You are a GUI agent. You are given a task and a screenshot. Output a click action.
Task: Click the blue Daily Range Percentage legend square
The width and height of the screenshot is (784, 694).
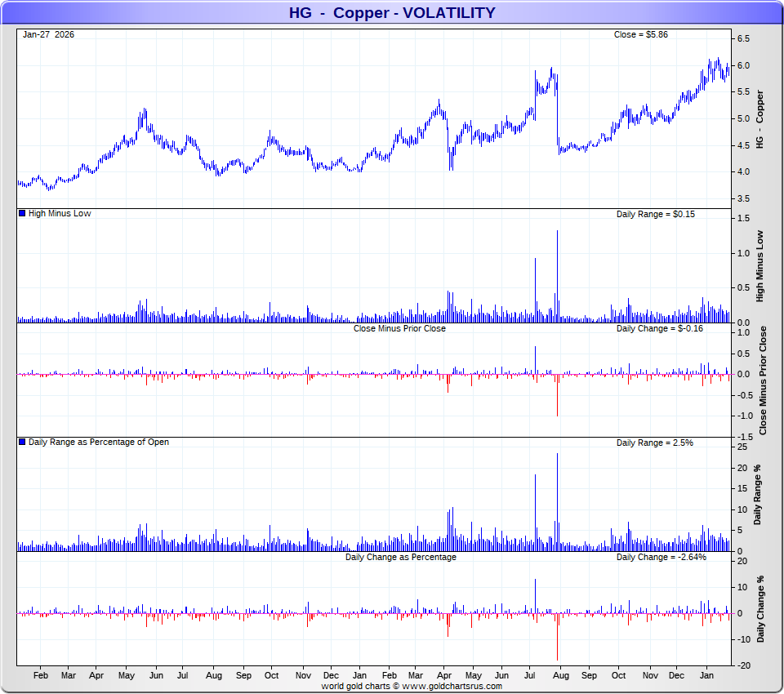click(x=22, y=442)
